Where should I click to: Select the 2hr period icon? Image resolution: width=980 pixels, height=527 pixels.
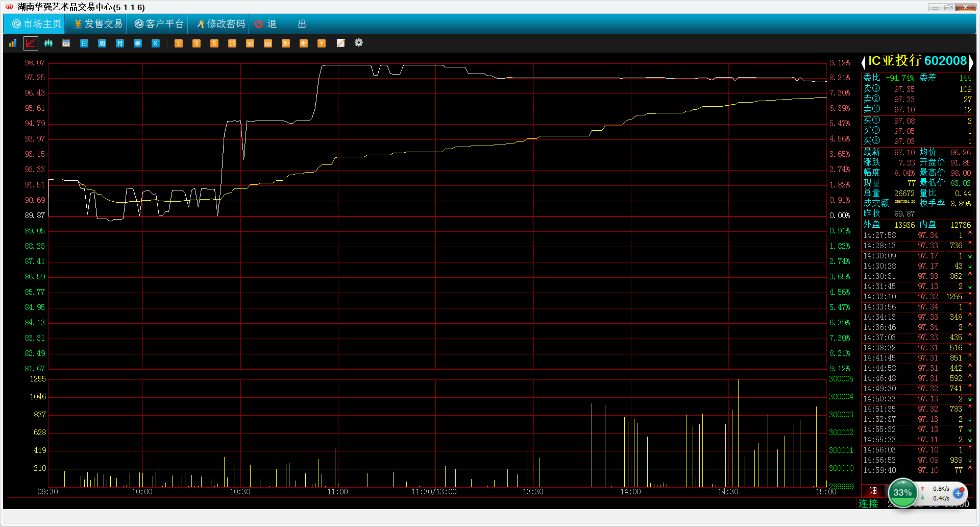[x=286, y=43]
